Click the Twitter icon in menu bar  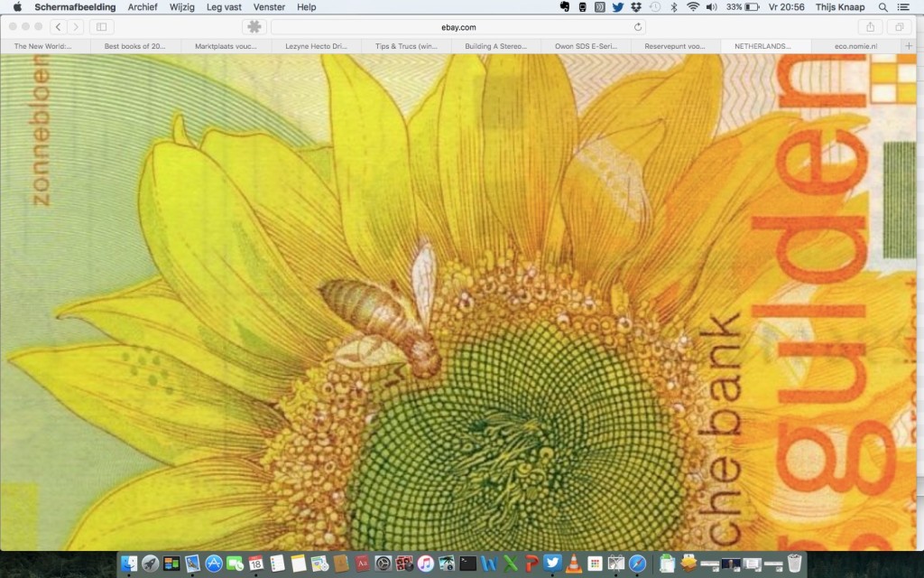pos(617,7)
